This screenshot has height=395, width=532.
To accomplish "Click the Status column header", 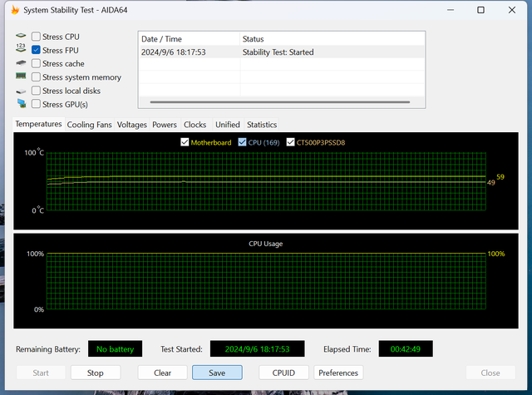I will [332, 39].
